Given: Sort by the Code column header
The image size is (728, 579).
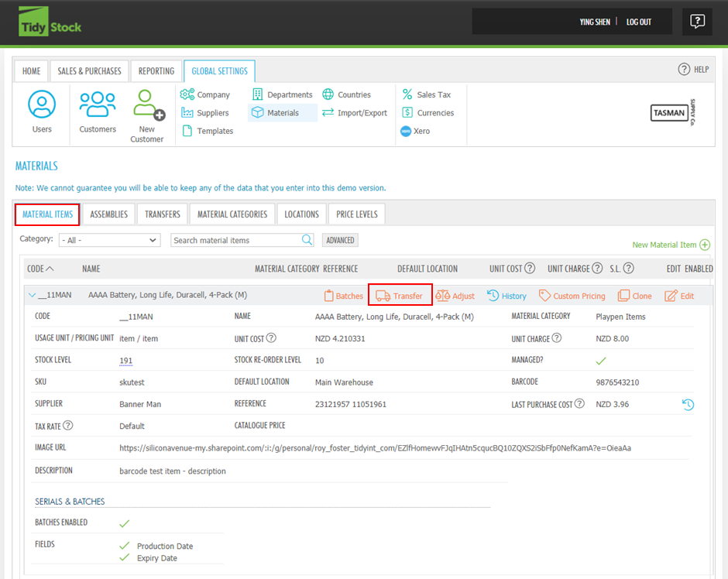Looking at the screenshot, I should 40,269.
